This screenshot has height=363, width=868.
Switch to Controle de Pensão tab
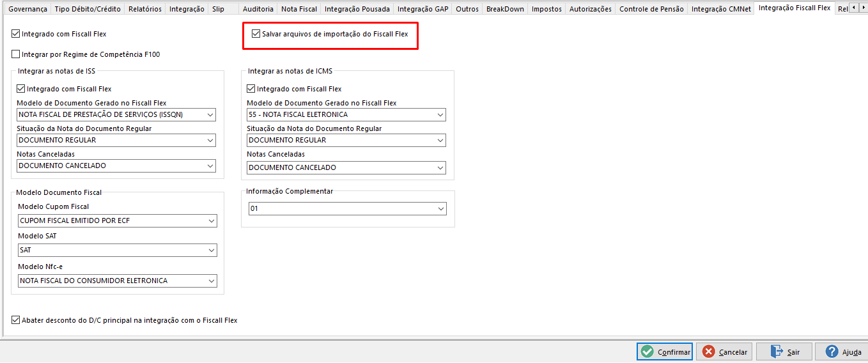coord(651,9)
